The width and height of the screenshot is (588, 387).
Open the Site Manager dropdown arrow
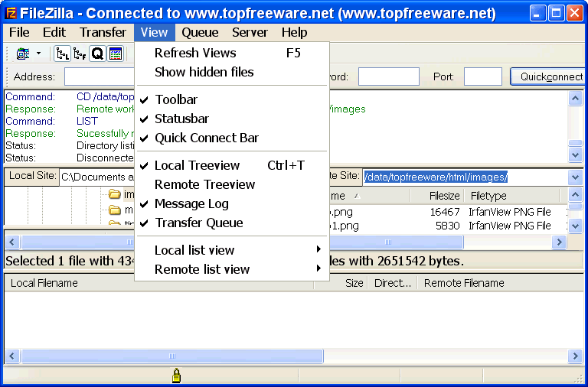pyautogui.click(x=38, y=54)
